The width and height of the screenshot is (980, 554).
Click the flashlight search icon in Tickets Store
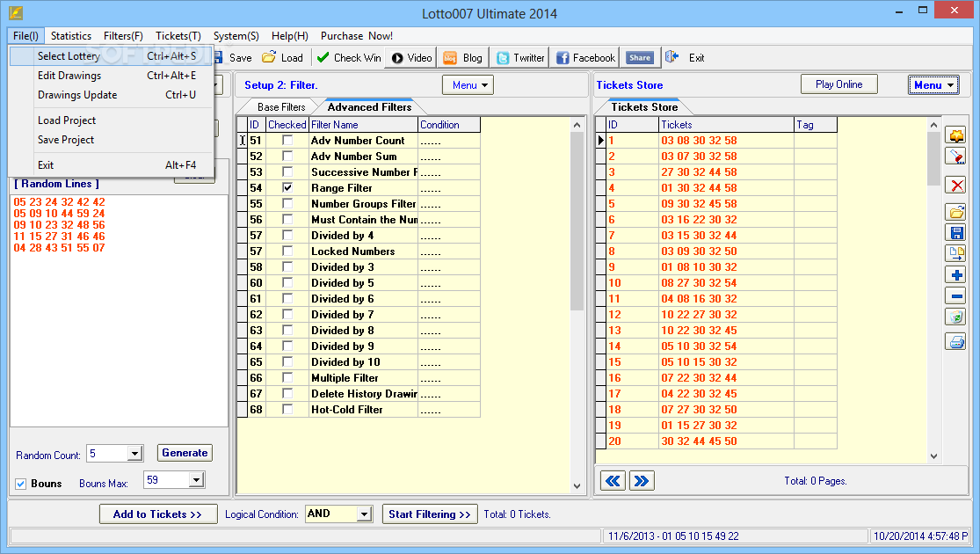[x=955, y=157]
